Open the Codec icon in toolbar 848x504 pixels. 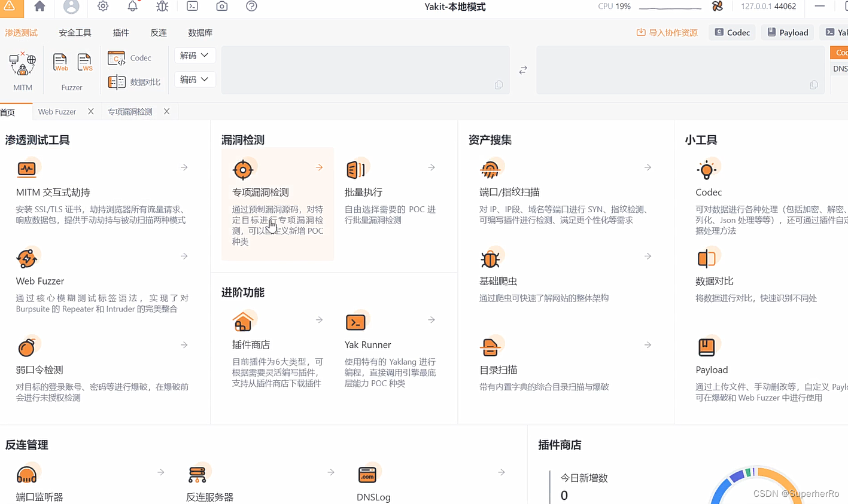pos(116,58)
